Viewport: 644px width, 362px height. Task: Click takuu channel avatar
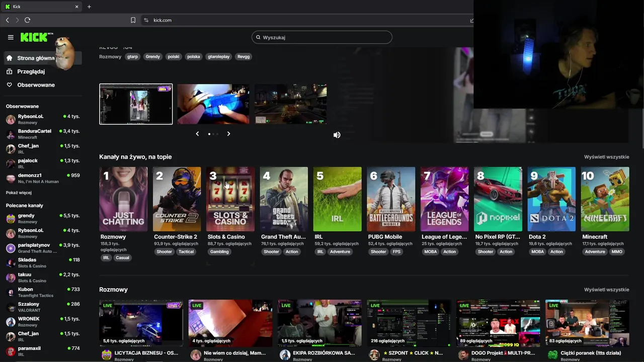click(11, 278)
